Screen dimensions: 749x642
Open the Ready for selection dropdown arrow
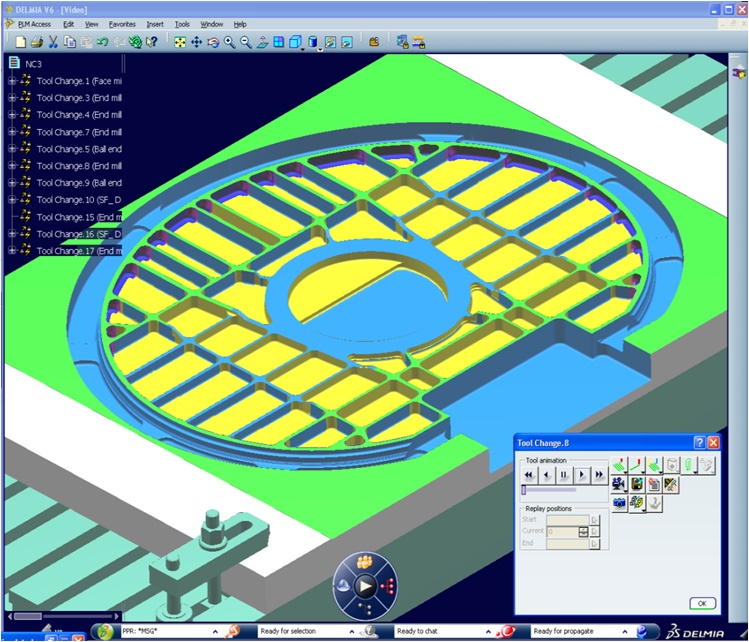352,631
